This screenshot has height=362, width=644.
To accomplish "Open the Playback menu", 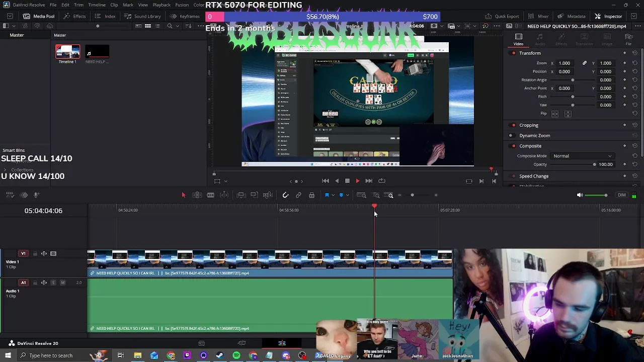I will pyautogui.click(x=162, y=5).
